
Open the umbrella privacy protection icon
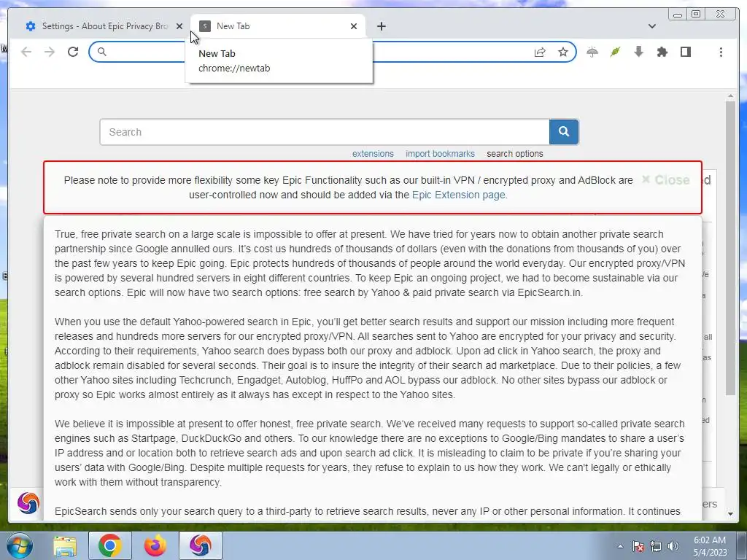click(592, 52)
